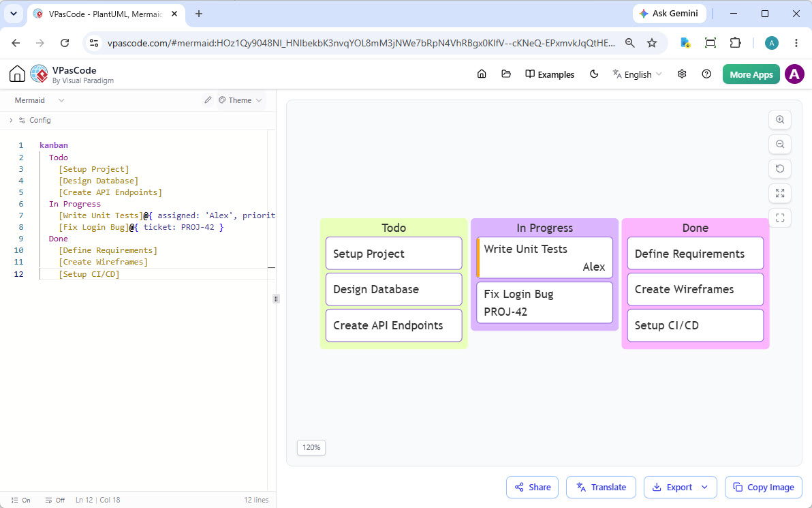Open the Examples menu

click(x=550, y=74)
